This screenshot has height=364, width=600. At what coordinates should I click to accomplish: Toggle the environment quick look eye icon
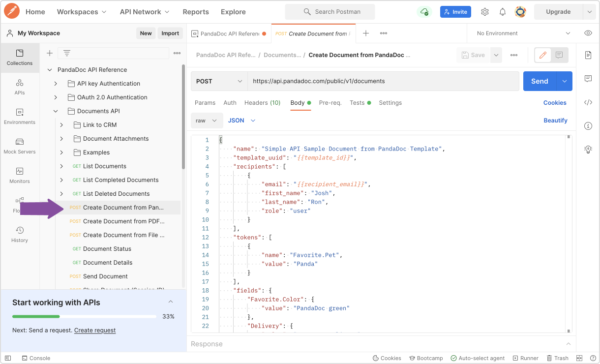tap(588, 33)
